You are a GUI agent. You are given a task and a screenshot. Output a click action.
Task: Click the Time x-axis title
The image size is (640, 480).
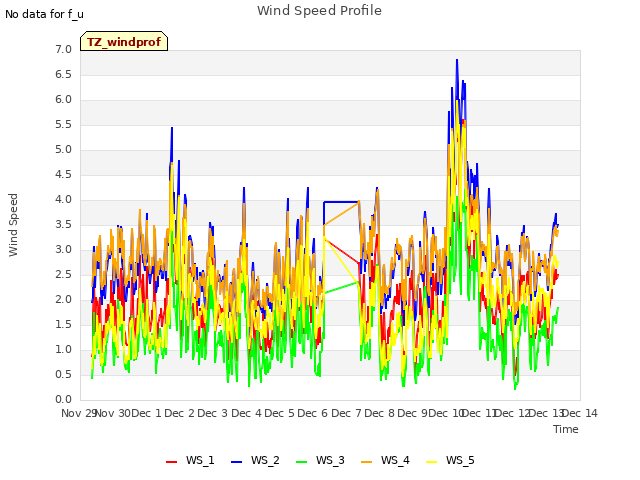(x=566, y=429)
